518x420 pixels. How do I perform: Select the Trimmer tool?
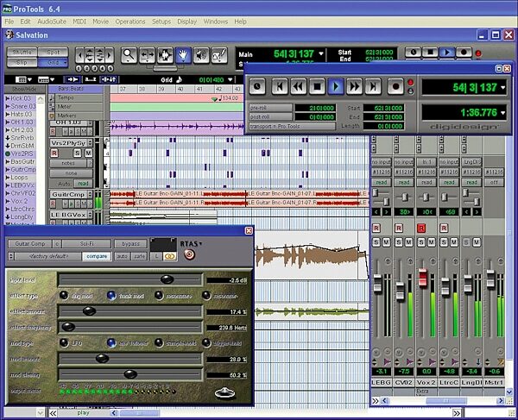coord(147,55)
